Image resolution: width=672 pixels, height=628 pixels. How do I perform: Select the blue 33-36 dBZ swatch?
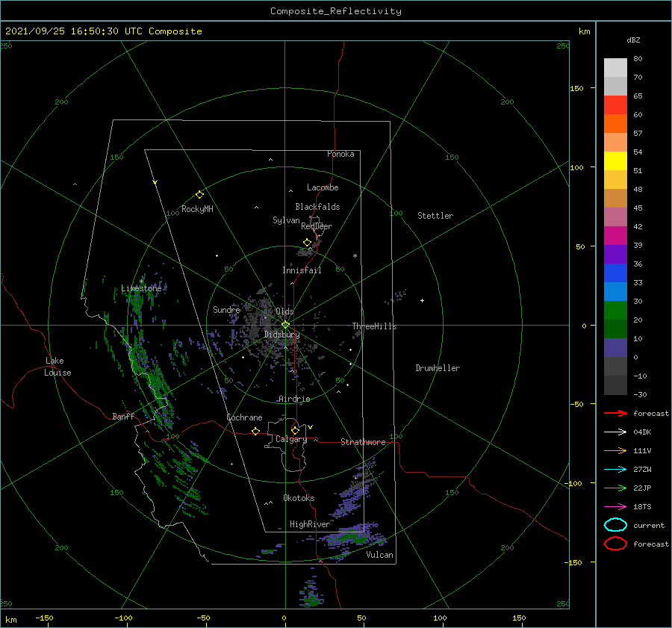click(615, 273)
